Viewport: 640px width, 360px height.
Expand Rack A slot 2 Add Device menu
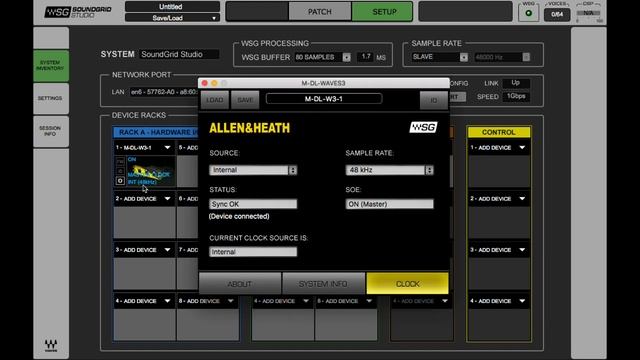167,199
